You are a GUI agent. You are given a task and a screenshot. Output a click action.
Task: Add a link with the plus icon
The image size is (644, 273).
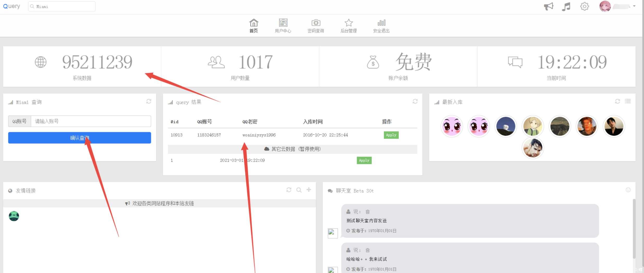[x=309, y=189]
